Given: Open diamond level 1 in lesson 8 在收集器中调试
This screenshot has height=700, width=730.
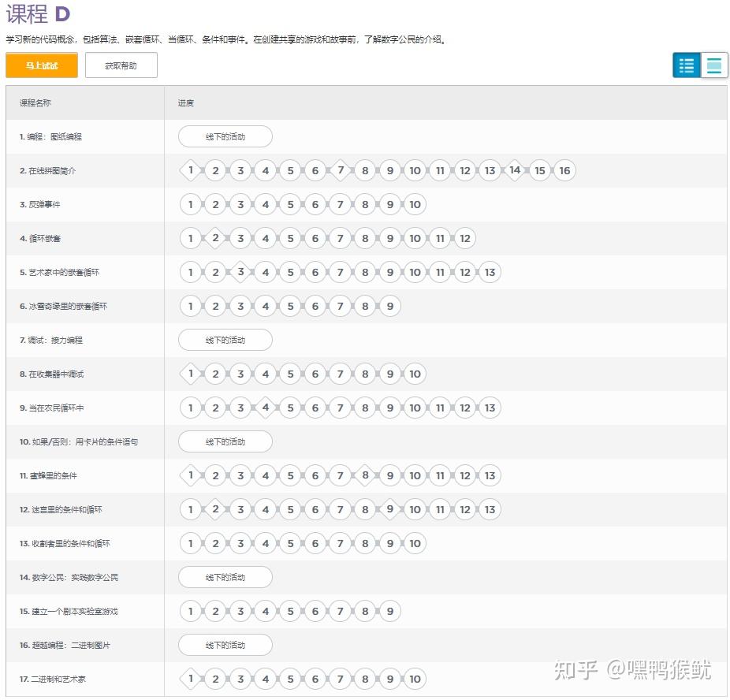Looking at the screenshot, I should point(191,374).
